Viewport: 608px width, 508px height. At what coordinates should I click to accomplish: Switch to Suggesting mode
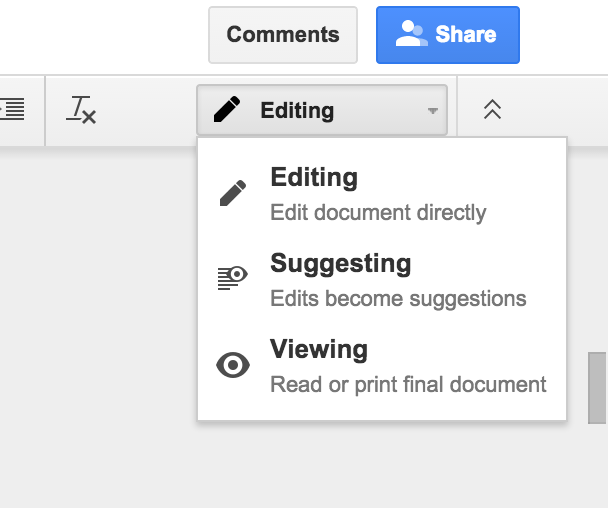[x=340, y=264]
